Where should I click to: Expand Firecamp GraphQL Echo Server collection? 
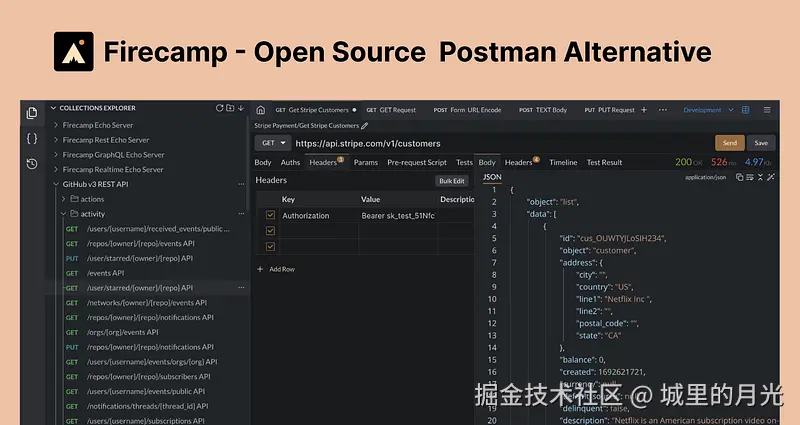56,155
